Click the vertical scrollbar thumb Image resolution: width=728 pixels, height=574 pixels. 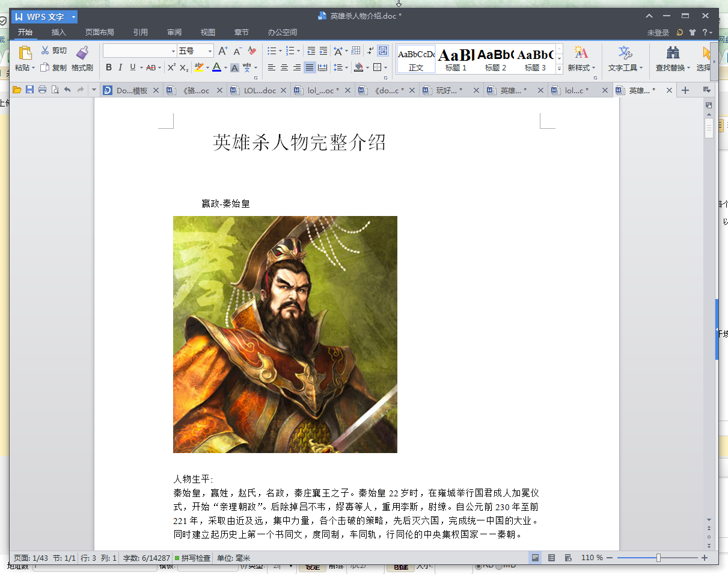point(709,128)
